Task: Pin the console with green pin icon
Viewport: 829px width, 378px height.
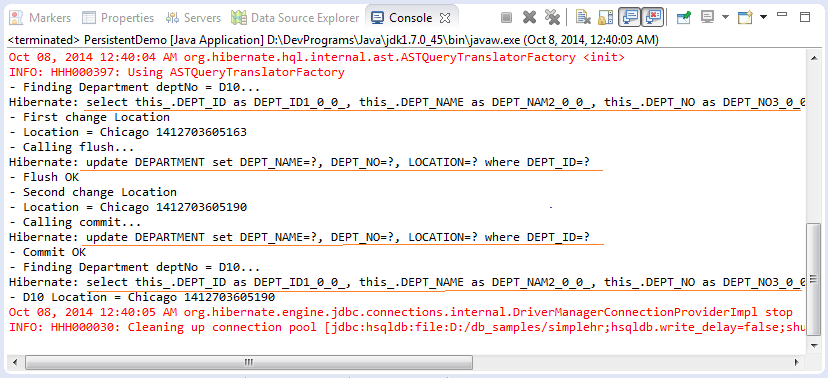Action: [684, 18]
